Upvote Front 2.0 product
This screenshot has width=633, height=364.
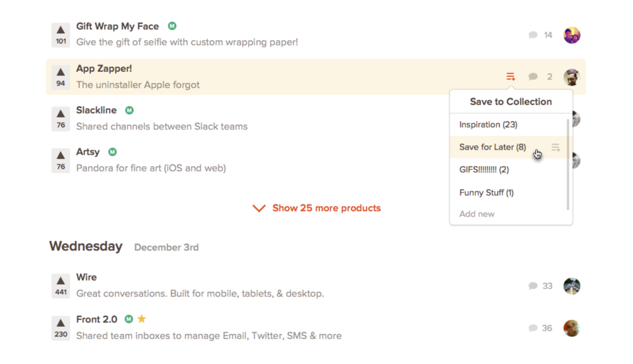pos(61,327)
